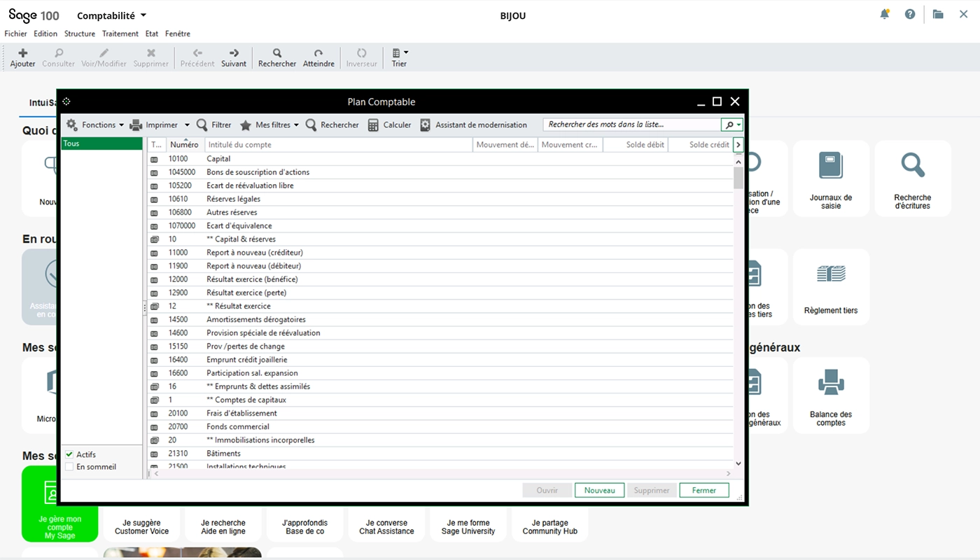Open the Edition menu
The image size is (980, 560).
click(x=45, y=34)
